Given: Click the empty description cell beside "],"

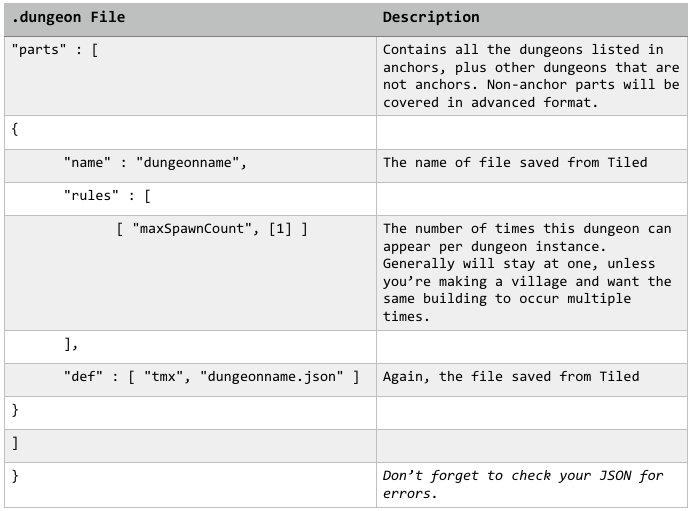Looking at the screenshot, I should pos(531,344).
